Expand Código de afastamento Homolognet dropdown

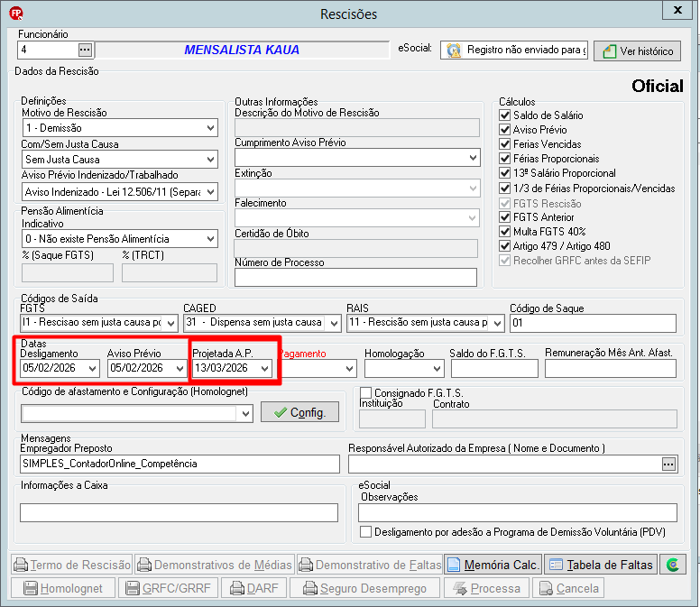coord(245,414)
